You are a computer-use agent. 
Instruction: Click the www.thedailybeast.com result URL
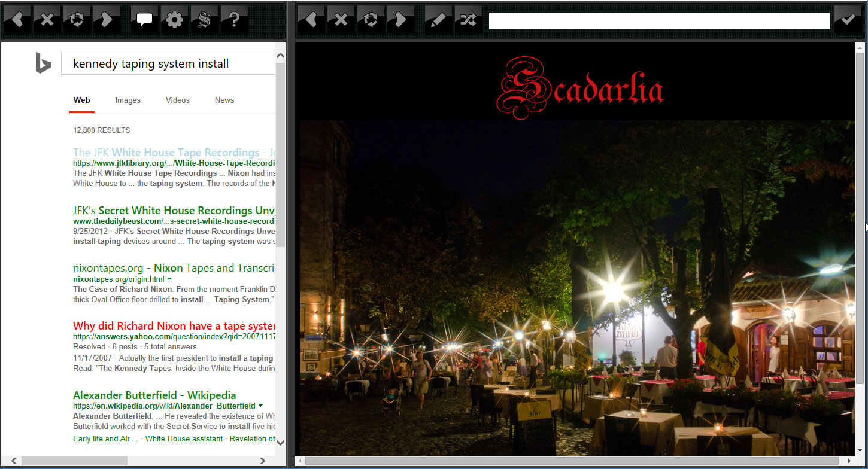pos(174,221)
